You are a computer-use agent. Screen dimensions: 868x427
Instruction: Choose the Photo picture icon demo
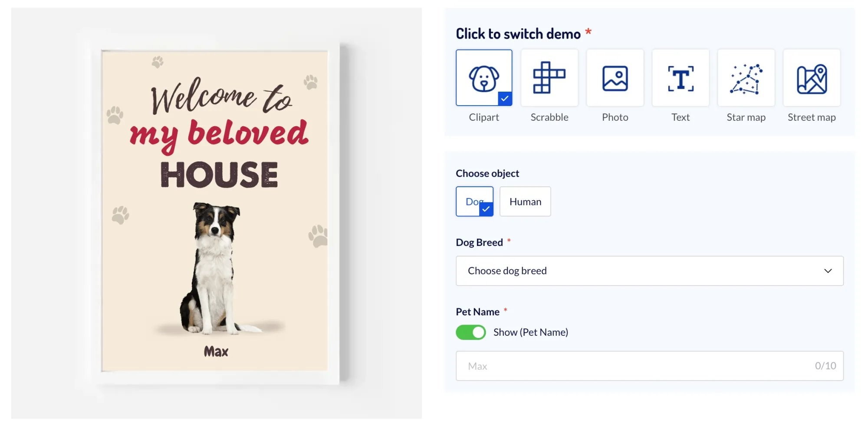pyautogui.click(x=615, y=78)
